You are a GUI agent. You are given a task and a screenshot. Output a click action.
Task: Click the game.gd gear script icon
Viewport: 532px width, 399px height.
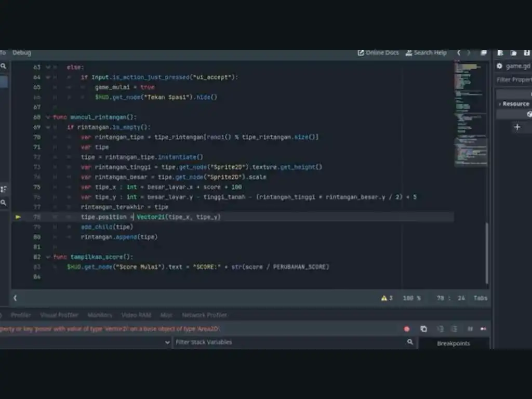tap(499, 66)
